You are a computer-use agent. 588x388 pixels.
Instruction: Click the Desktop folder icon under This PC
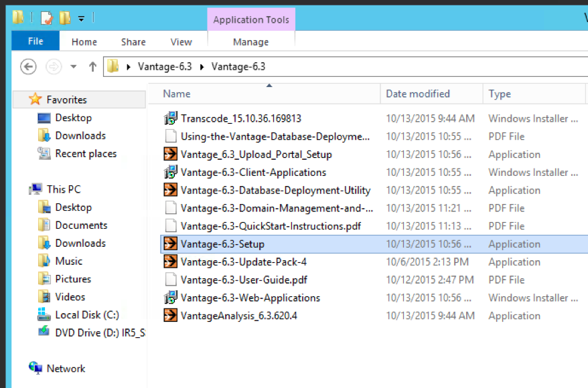coord(44,207)
